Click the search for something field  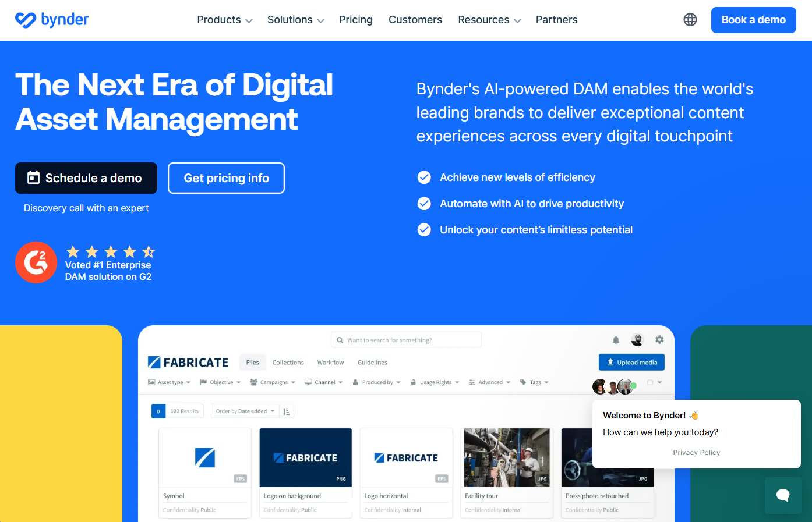click(x=406, y=340)
